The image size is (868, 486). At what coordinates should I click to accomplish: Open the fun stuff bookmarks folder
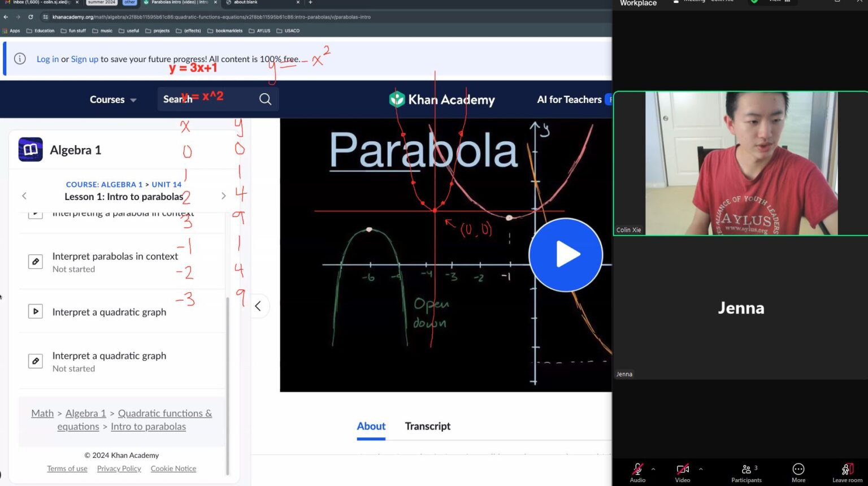(73, 31)
